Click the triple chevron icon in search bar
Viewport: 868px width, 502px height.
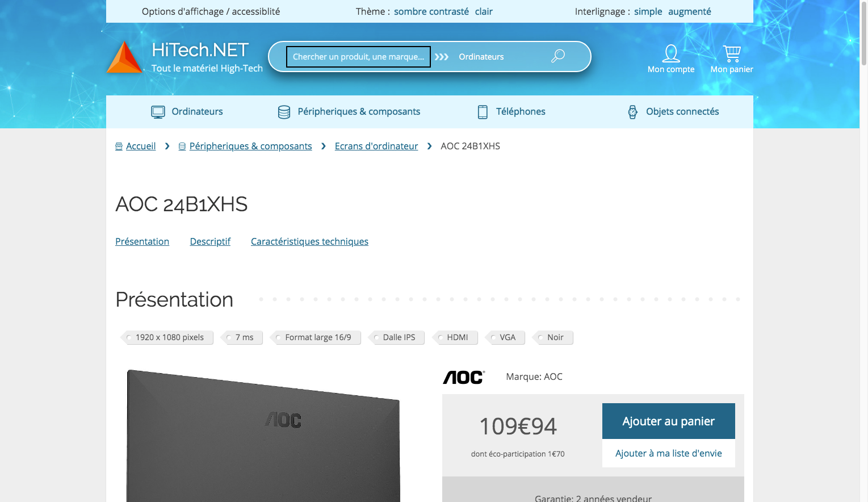click(442, 57)
